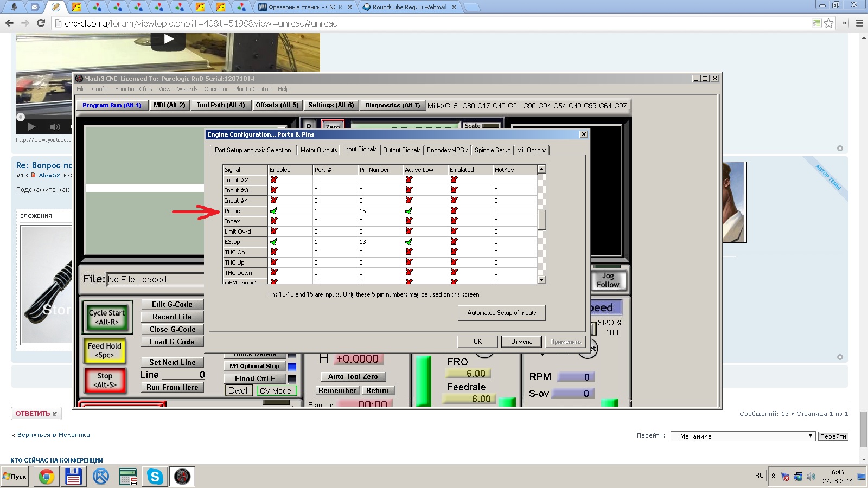The height and width of the screenshot is (488, 868).
Task: Toggle Enabled for the Probe signal
Action: [274, 211]
